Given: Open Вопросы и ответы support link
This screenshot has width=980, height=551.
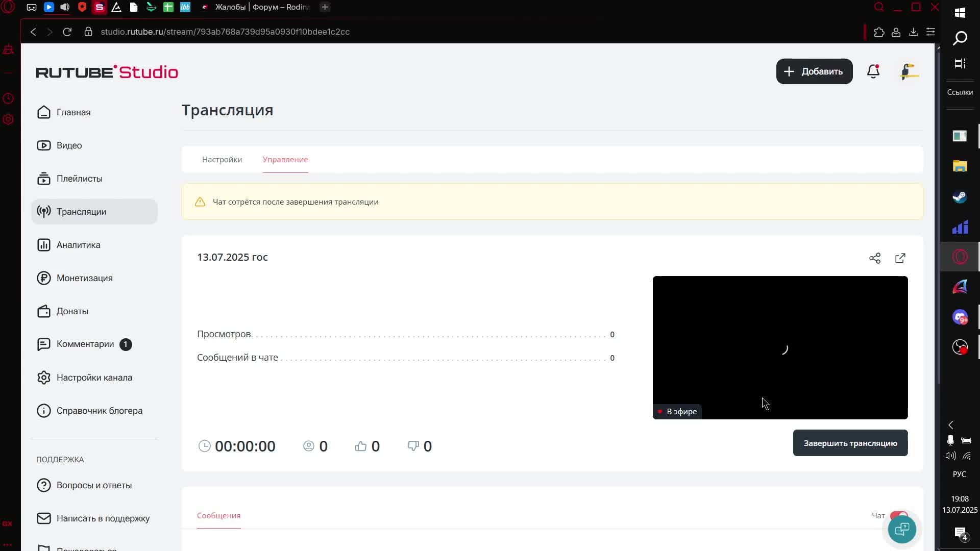Looking at the screenshot, I should tap(94, 485).
